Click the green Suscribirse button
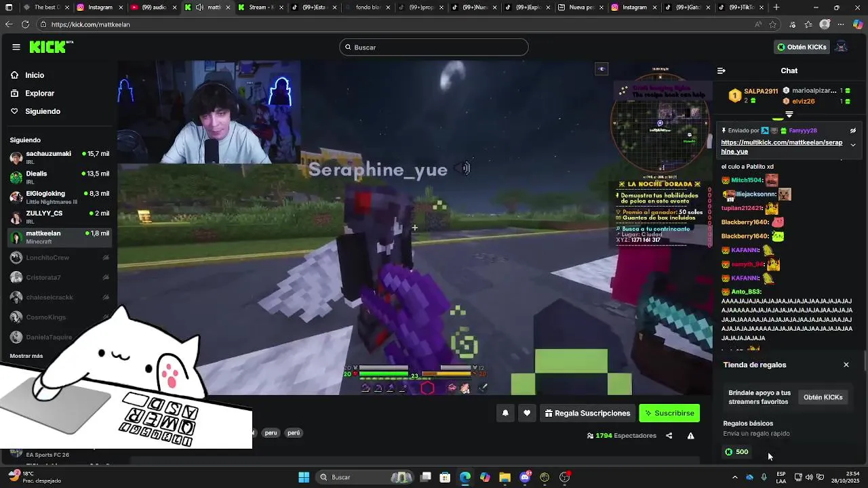 point(669,413)
